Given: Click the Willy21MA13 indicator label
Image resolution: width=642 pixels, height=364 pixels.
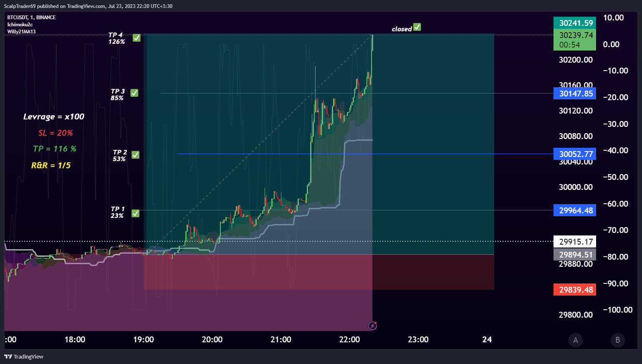Looking at the screenshot, I should pyautogui.click(x=21, y=31).
